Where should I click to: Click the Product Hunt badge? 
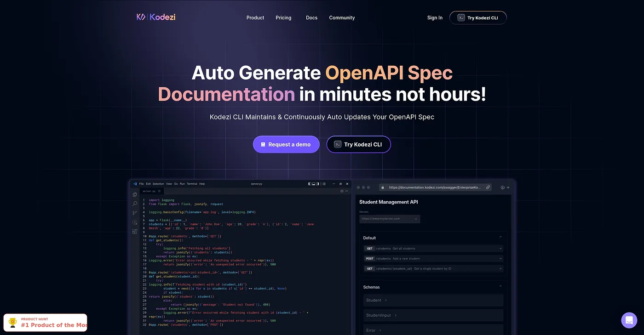45,322
